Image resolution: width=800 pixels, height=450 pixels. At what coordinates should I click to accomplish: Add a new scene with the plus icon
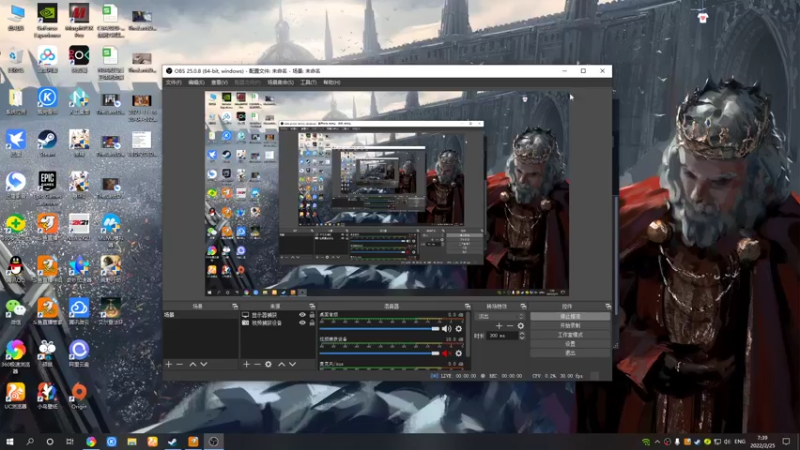(169, 364)
